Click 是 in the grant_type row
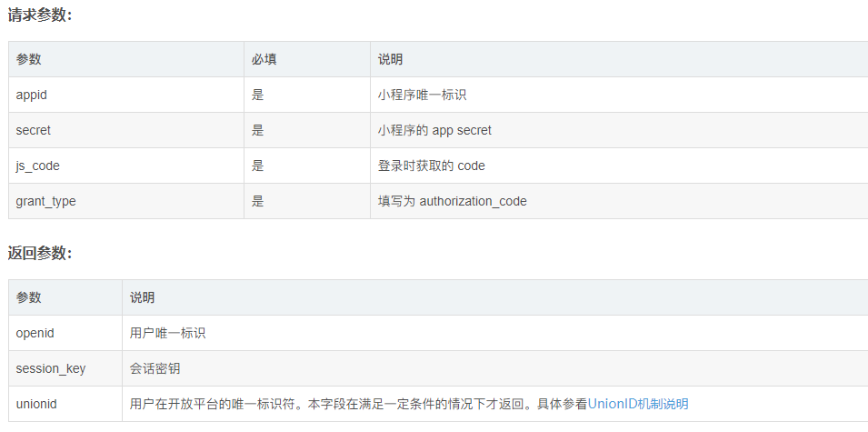Screen dimensions: 868x432 pos(258,201)
